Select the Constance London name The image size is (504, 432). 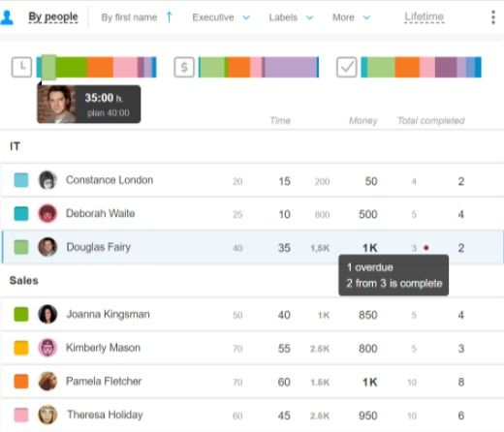pos(110,180)
